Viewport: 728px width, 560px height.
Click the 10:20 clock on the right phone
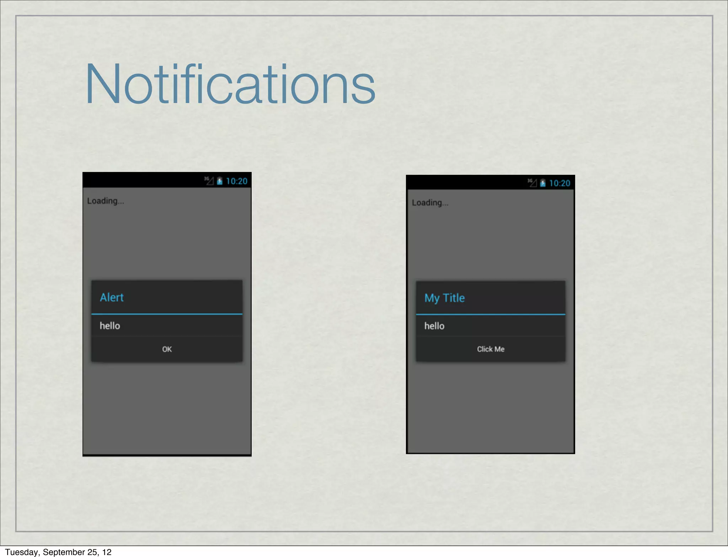coord(560,183)
